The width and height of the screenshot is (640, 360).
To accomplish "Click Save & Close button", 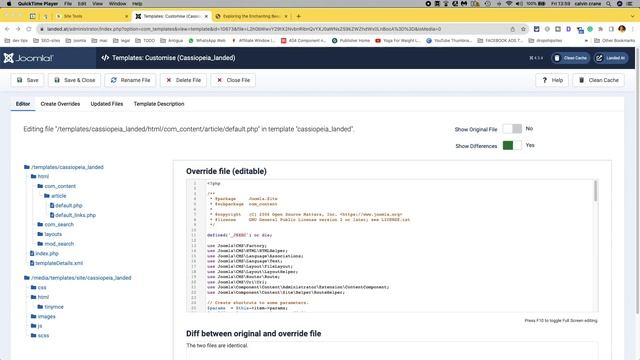I will click(x=75, y=80).
